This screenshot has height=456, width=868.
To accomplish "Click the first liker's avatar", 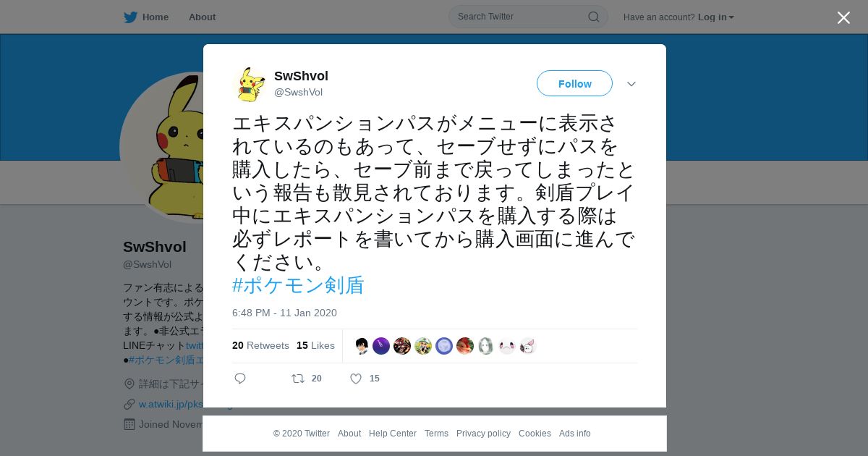I will [361, 346].
